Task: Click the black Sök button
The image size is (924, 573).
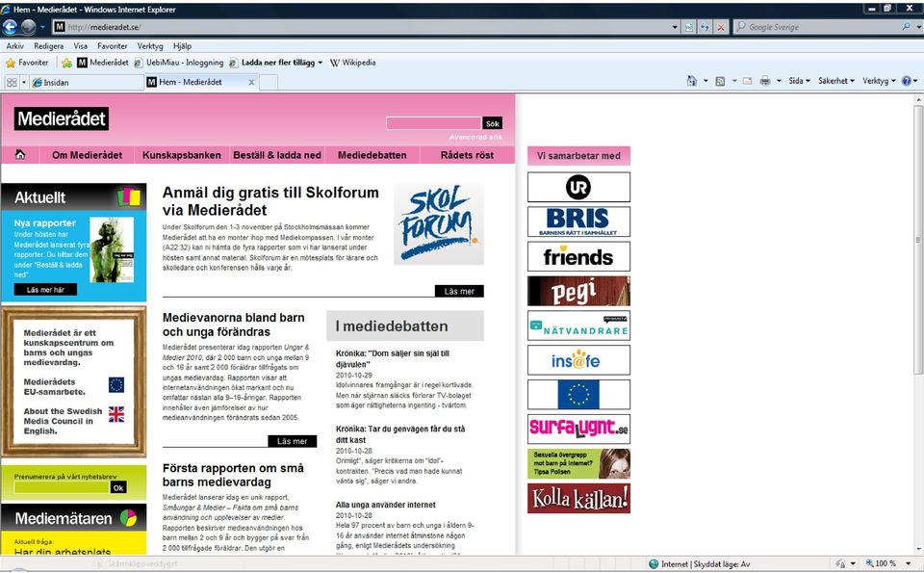Action: [x=493, y=123]
